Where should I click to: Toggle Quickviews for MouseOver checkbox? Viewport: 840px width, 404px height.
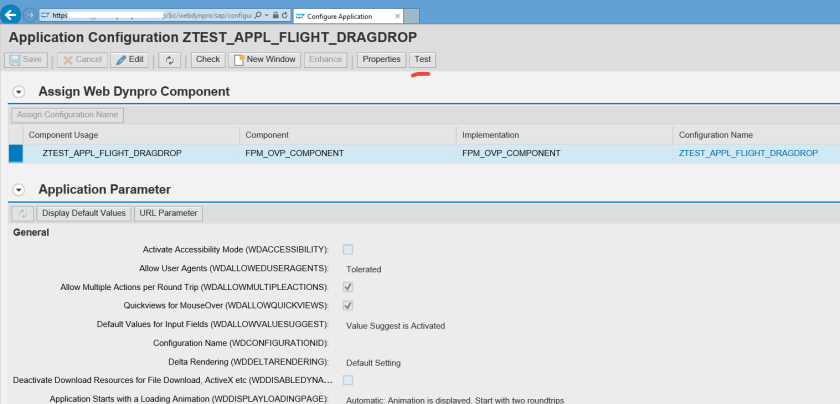point(348,305)
